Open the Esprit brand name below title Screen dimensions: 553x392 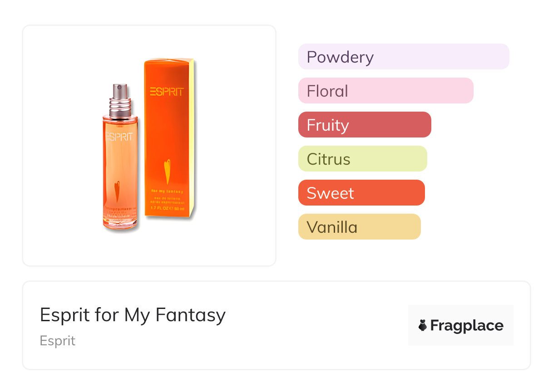click(x=58, y=341)
